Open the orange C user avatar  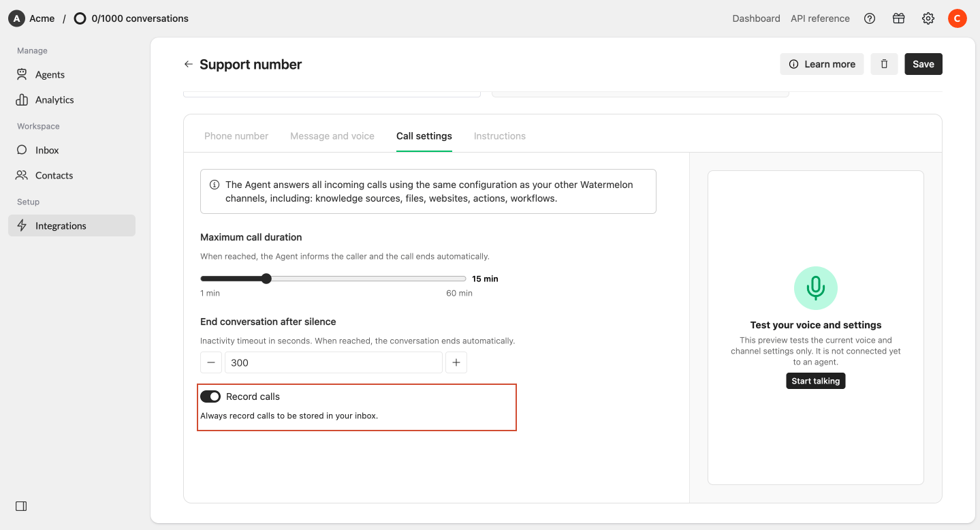[x=958, y=18]
